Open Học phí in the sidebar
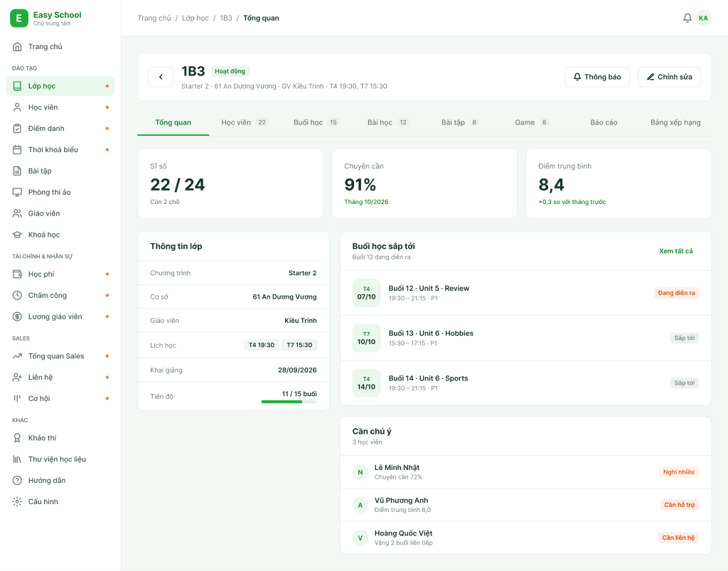The width and height of the screenshot is (728, 571). coord(60,274)
